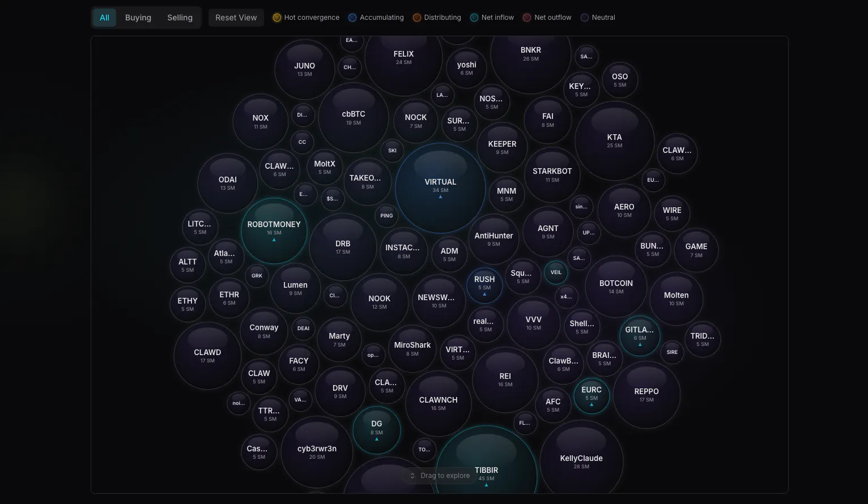Click the GITLA... inflow bubble
Image resolution: width=868 pixels, height=504 pixels.
click(x=640, y=336)
